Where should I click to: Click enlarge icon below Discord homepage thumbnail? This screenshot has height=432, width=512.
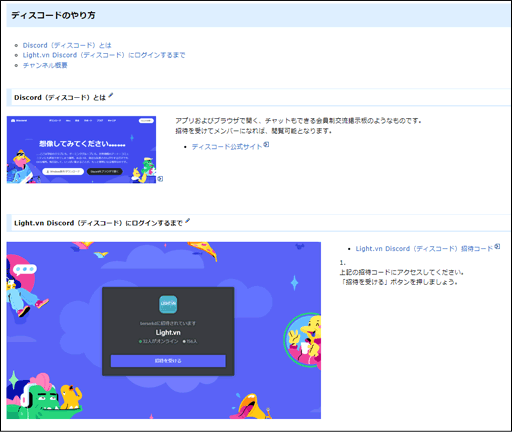pyautogui.click(x=160, y=179)
